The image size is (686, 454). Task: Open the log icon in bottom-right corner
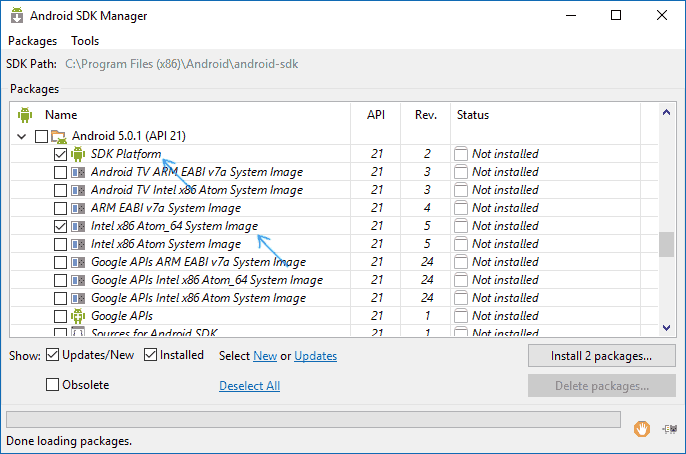669,429
